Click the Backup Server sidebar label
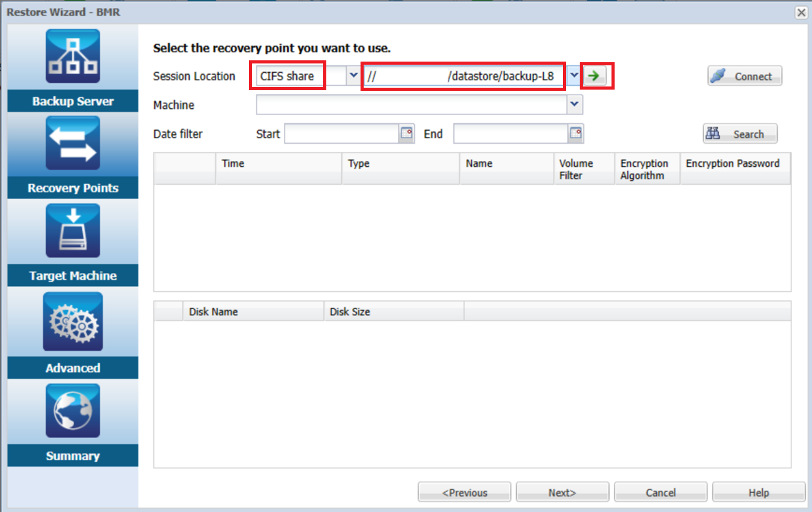Image resolution: width=812 pixels, height=512 pixels. (73, 101)
